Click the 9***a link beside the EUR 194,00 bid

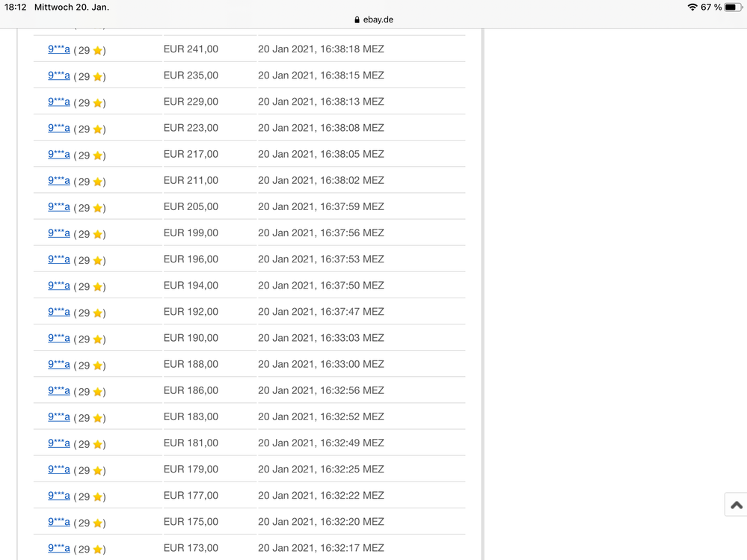pos(58,285)
